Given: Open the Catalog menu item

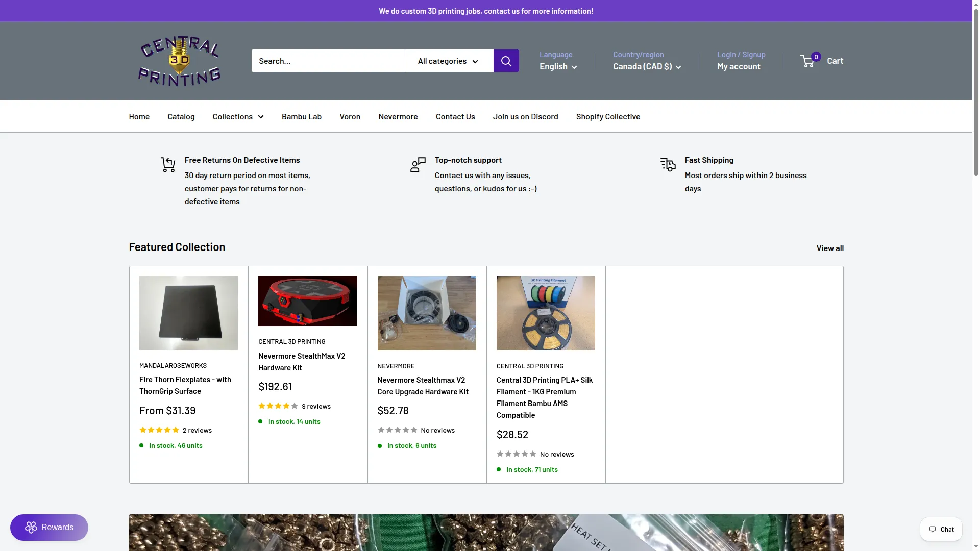Looking at the screenshot, I should (x=181, y=116).
